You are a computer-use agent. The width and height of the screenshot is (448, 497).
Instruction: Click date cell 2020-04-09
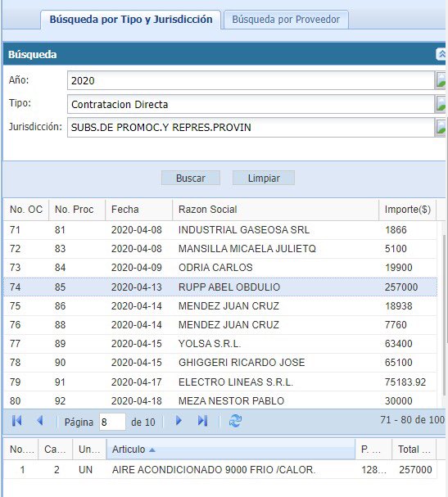coord(137,268)
